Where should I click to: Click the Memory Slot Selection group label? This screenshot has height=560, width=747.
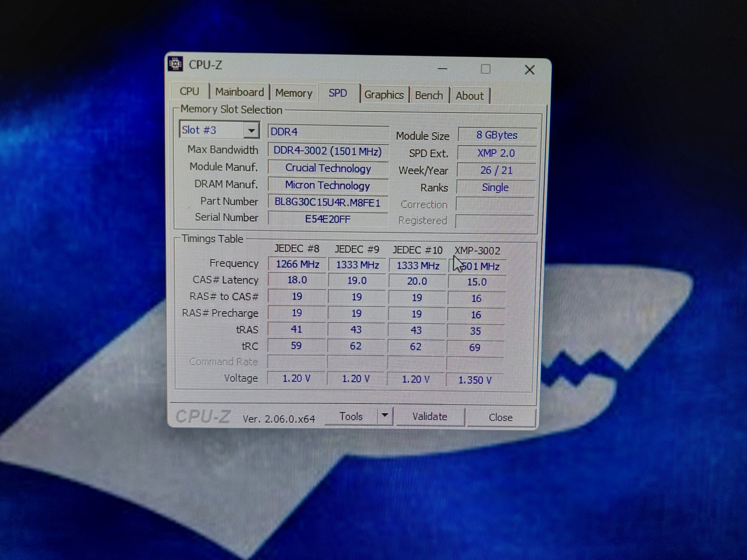(x=231, y=109)
